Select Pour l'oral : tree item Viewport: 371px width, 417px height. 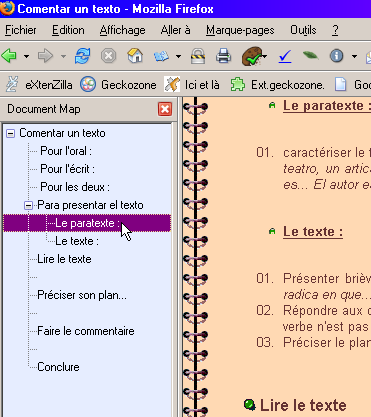pos(66,151)
